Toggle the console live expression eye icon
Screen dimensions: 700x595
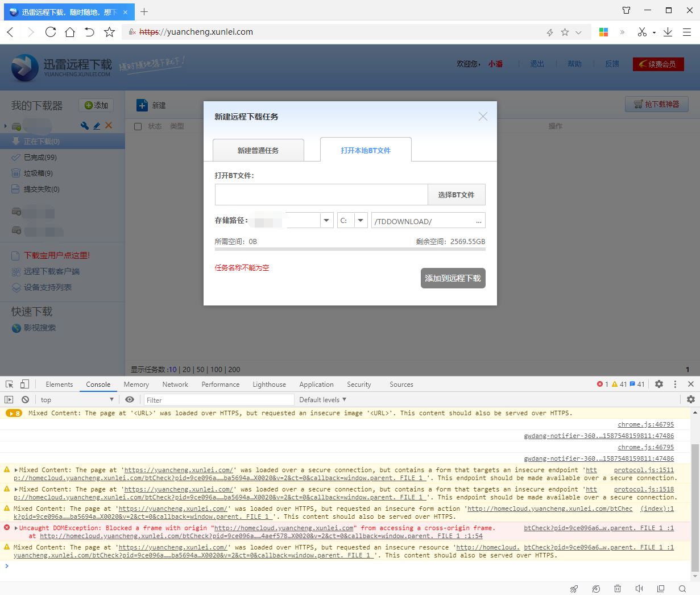(130, 400)
